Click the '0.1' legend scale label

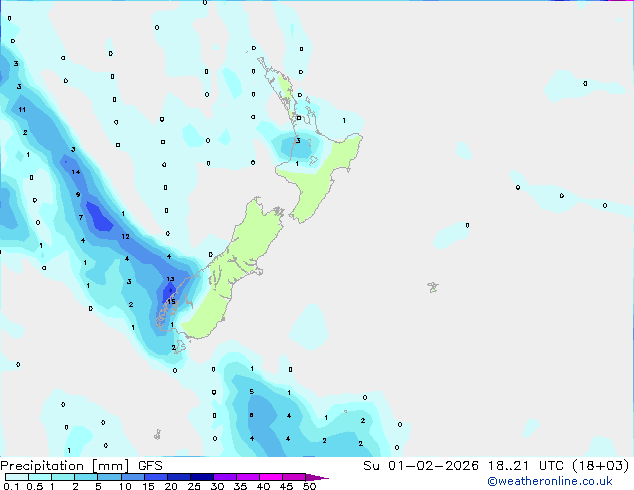(11, 486)
